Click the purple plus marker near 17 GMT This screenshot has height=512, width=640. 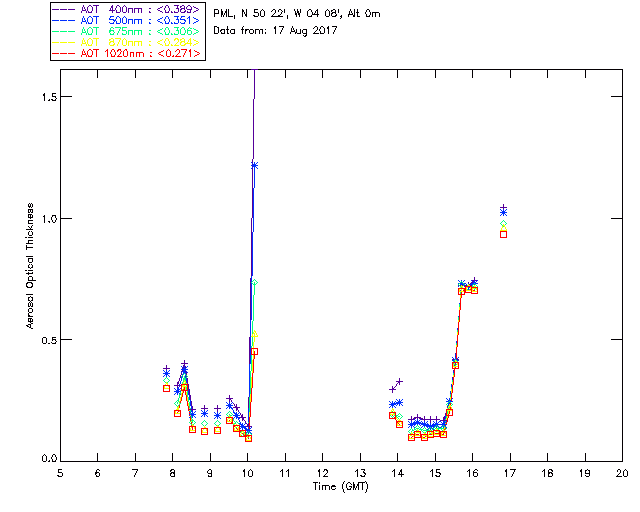point(504,207)
